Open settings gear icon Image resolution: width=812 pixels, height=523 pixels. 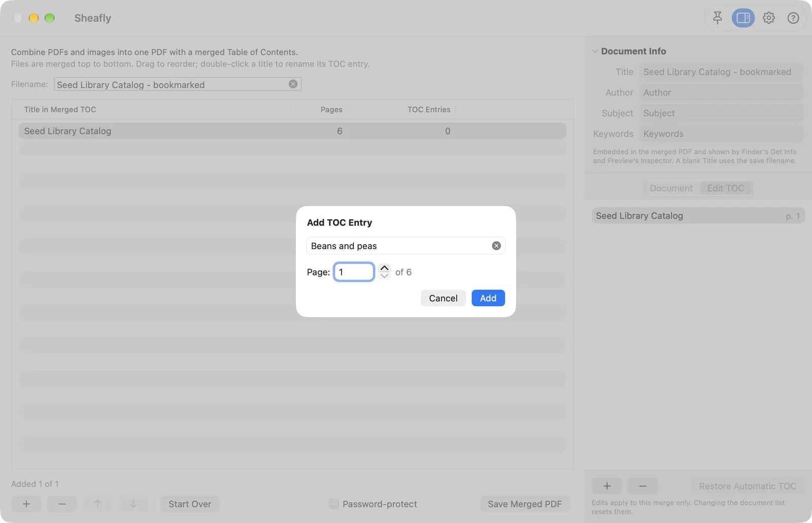pos(769,18)
